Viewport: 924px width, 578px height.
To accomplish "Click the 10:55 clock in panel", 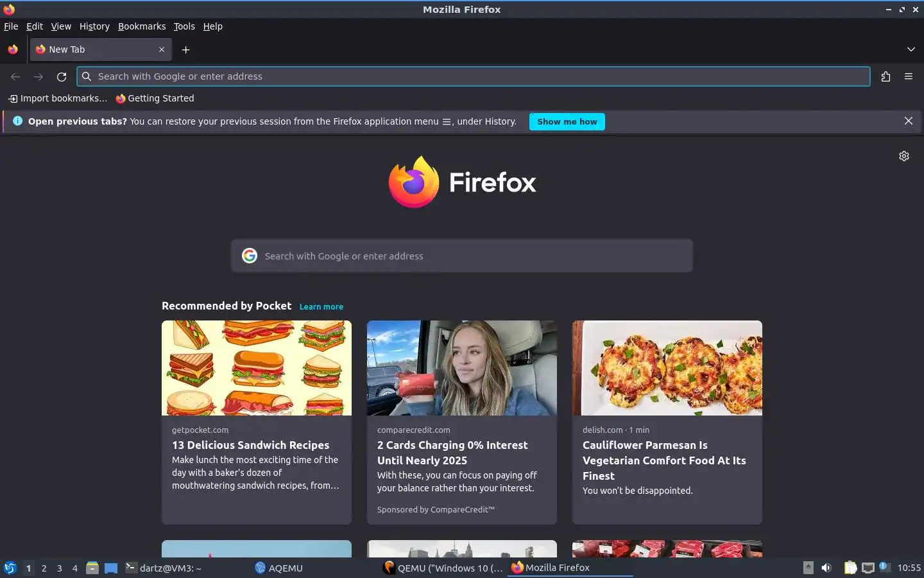I will pos(909,568).
